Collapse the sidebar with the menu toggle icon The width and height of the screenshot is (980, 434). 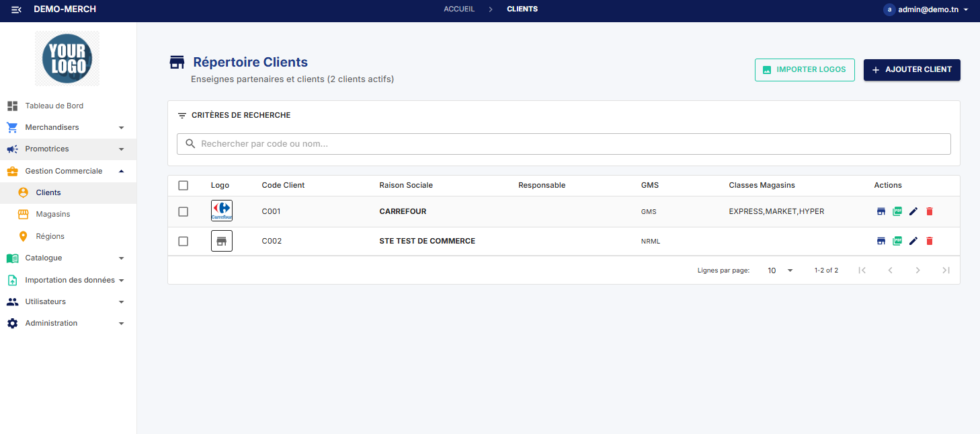(17, 9)
